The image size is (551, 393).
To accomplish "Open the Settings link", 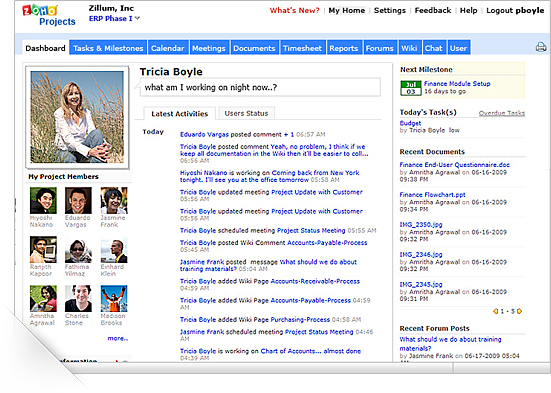I will click(390, 11).
